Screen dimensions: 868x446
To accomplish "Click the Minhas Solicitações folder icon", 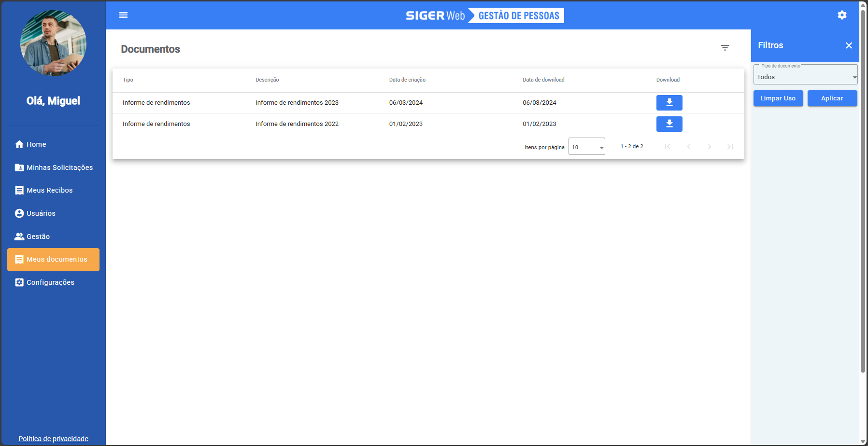I will coord(19,167).
